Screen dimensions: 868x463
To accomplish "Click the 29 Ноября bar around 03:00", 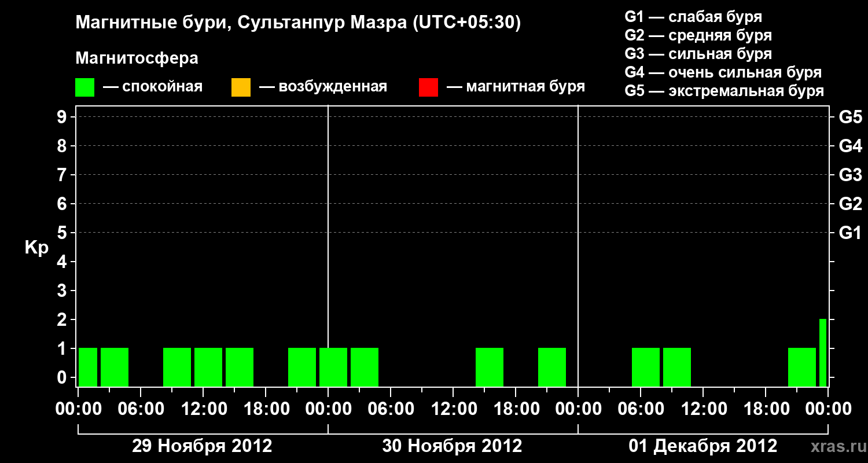I will click(115, 367).
